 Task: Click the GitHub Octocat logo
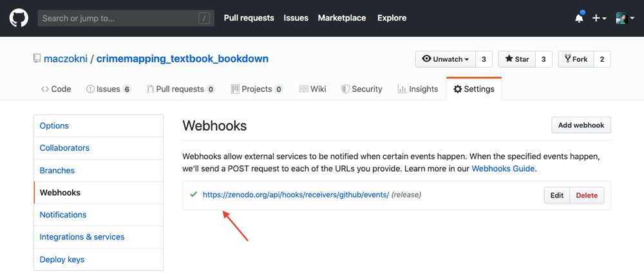click(19, 18)
